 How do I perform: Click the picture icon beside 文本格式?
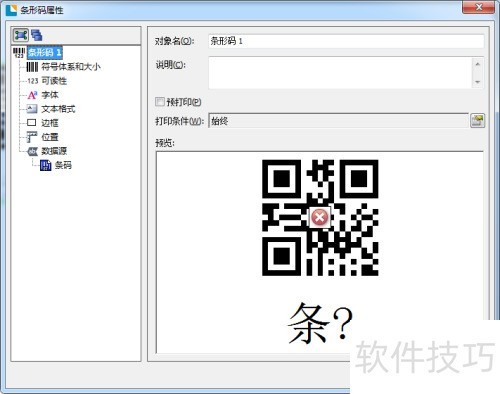32,109
